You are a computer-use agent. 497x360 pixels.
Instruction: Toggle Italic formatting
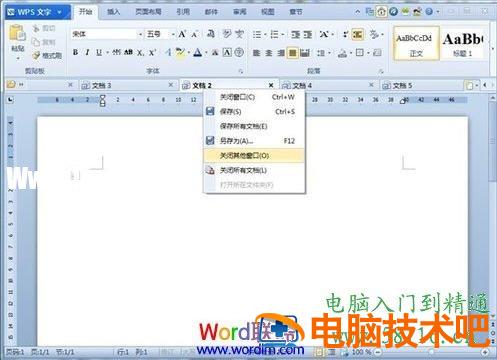[87, 52]
